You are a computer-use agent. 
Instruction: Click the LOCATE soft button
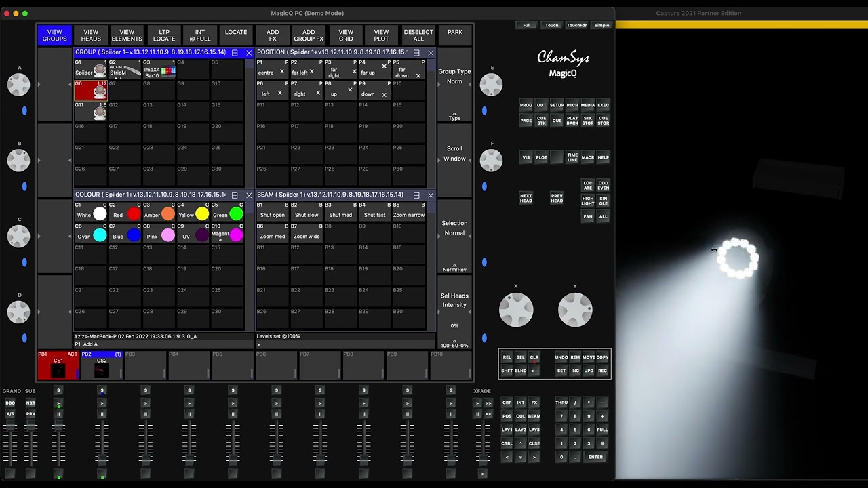click(236, 35)
